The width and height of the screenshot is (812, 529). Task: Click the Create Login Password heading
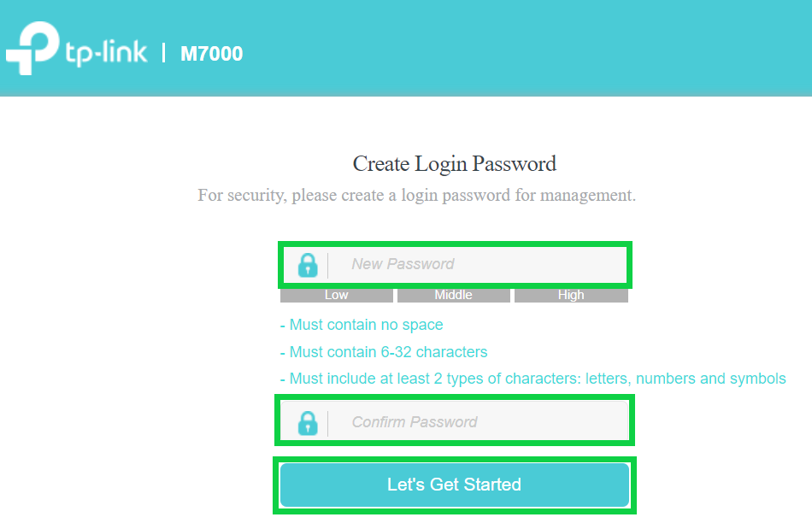point(454,164)
